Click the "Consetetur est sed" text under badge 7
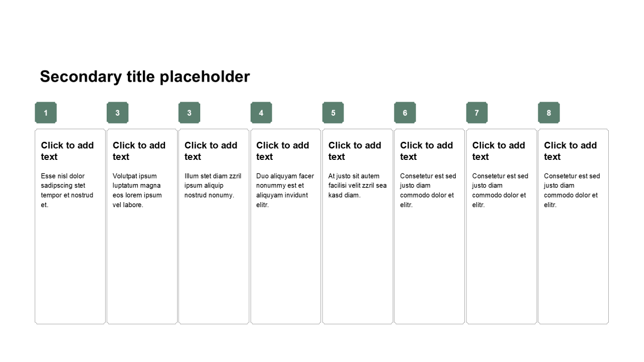Viewport: 644px width, 362px height. (x=500, y=191)
